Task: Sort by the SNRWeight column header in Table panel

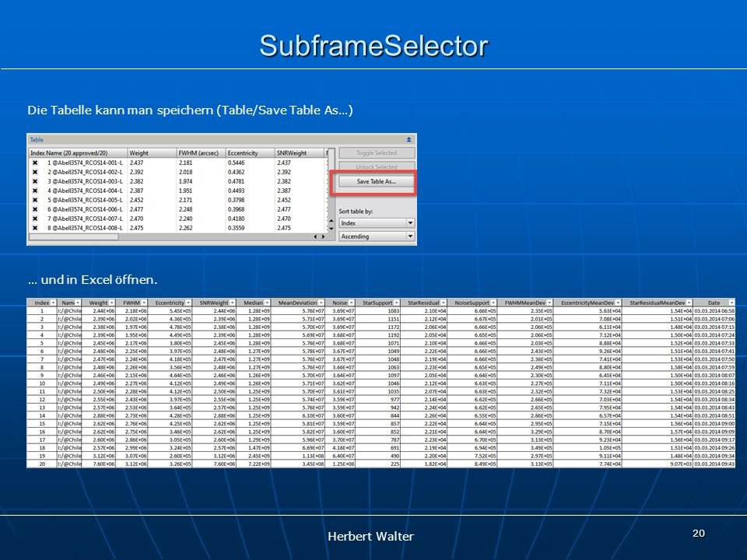Action: click(x=299, y=153)
